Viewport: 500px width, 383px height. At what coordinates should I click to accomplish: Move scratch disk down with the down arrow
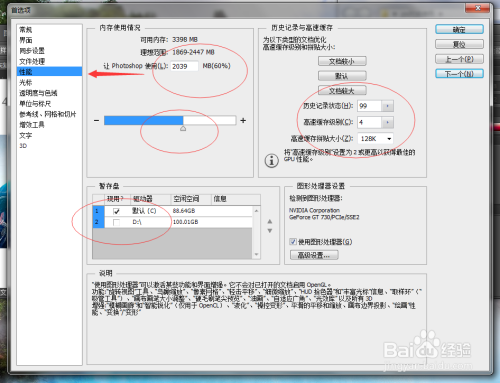pyautogui.click(x=270, y=231)
